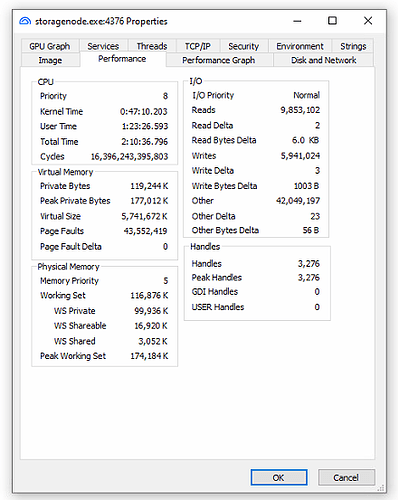398x500 pixels.
Task: Open the Image tab
Action: point(50,60)
